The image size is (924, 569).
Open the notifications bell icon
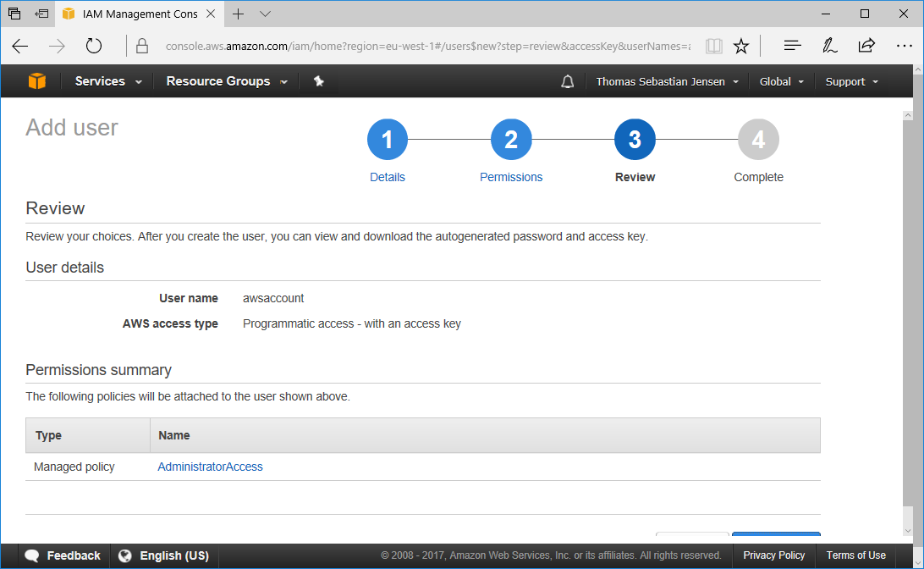coord(568,81)
